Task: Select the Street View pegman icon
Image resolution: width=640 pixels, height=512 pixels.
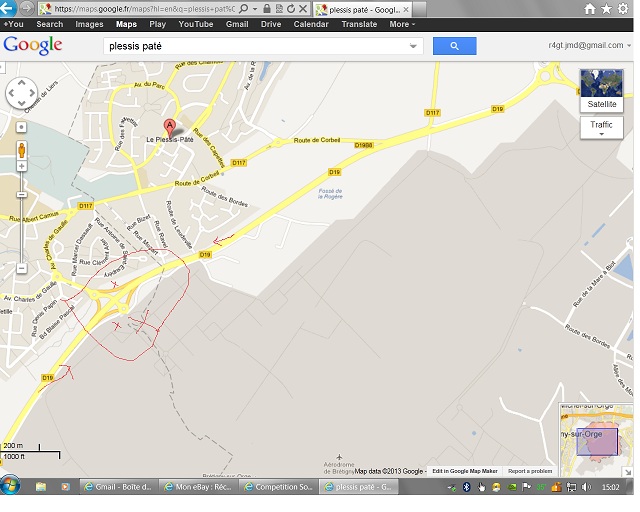Action: 22,151
